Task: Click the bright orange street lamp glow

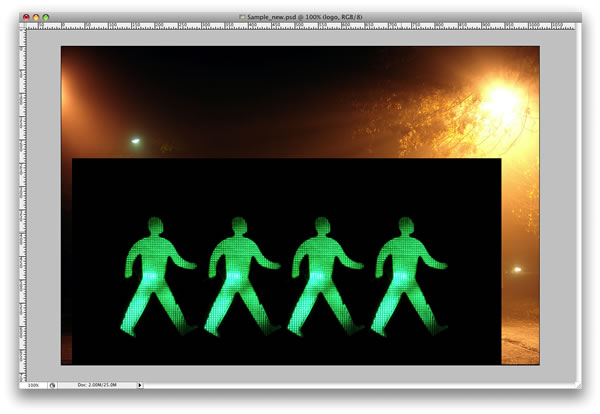Action: [x=499, y=99]
